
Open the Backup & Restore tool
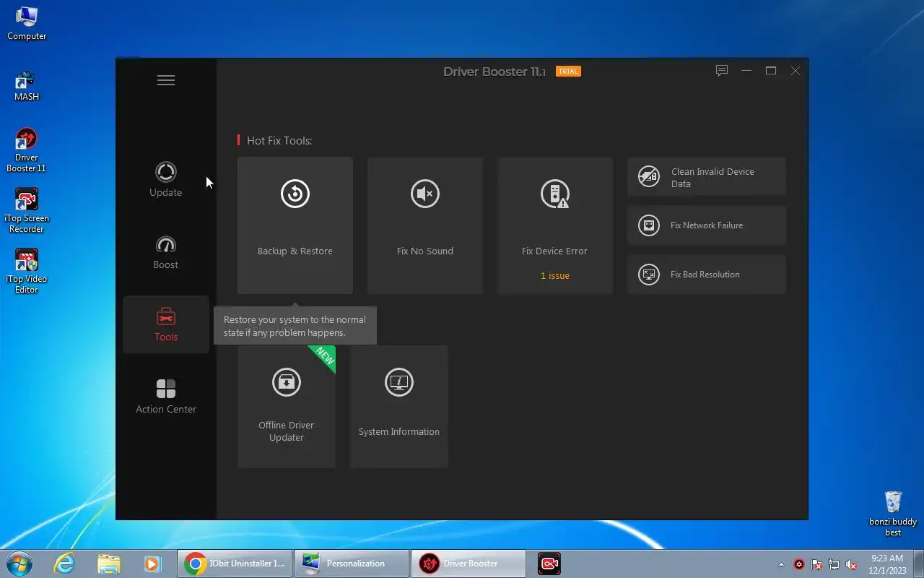pyautogui.click(x=295, y=225)
